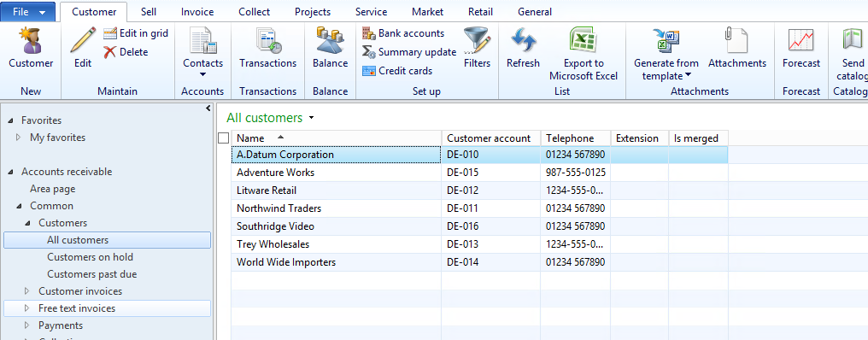Viewport: 868px width, 340px height.
Task: Delete the selected customer
Action: coord(126,52)
